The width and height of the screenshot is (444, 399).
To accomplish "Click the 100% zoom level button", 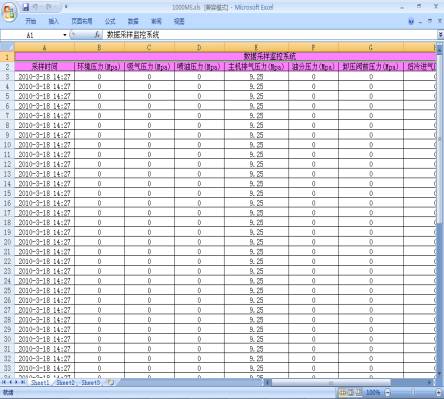I will (373, 392).
